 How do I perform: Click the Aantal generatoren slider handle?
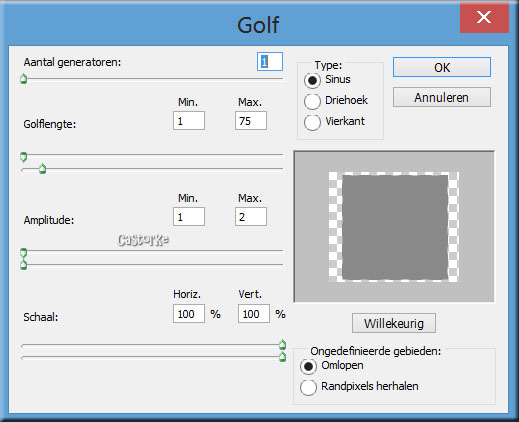point(23,79)
